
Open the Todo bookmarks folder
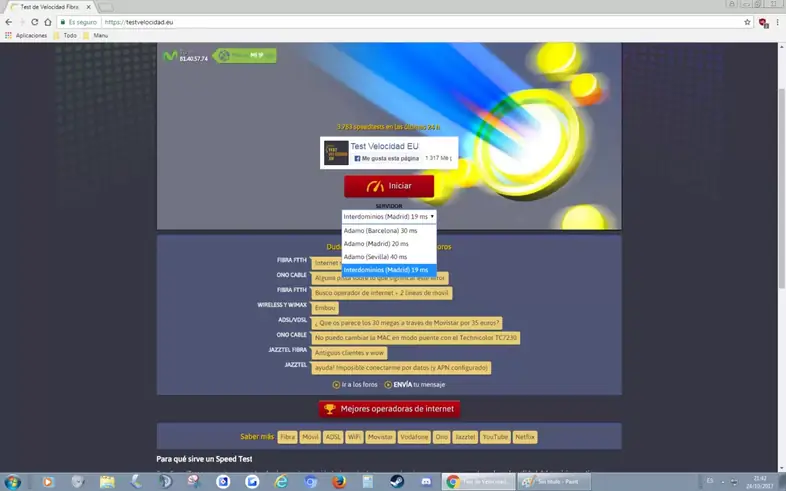65,36
